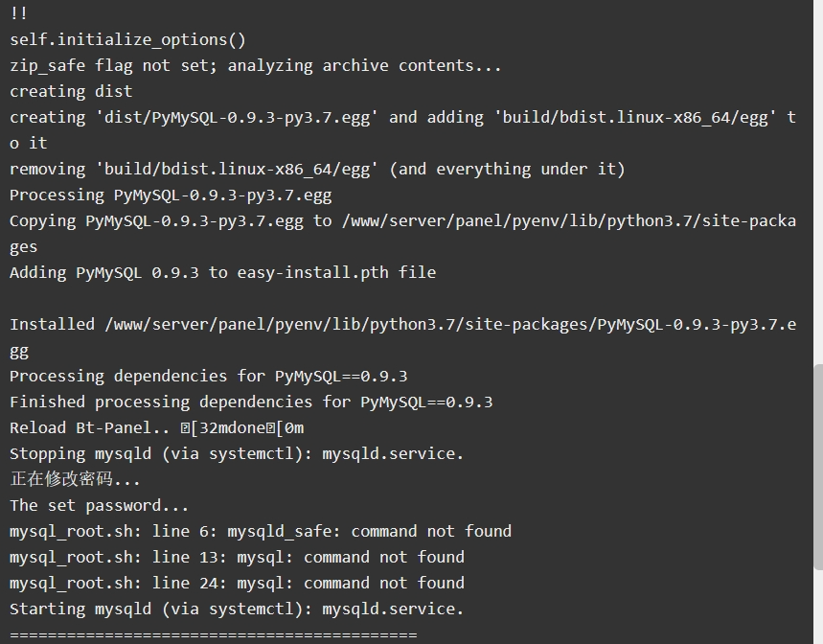Click the 'Installed /www/server/panel/pyenv' path line

tap(402, 337)
